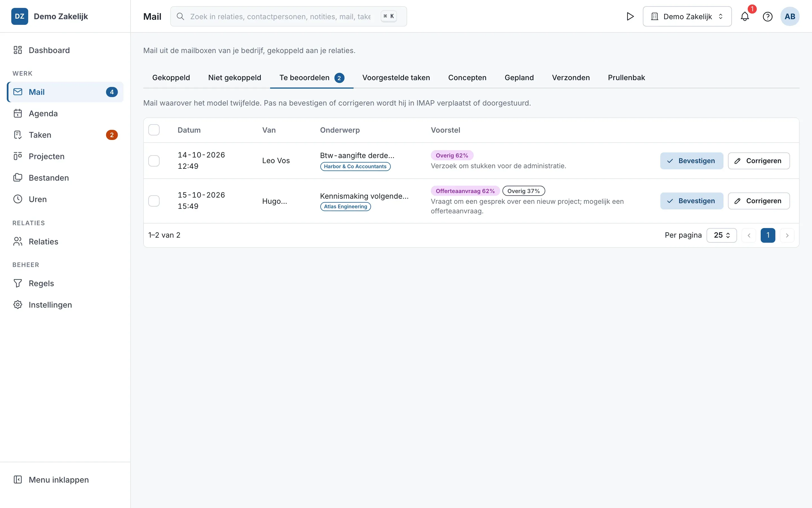Focus the search field Zoek in relaties
Image resolution: width=812 pixels, height=508 pixels.
[x=288, y=16]
